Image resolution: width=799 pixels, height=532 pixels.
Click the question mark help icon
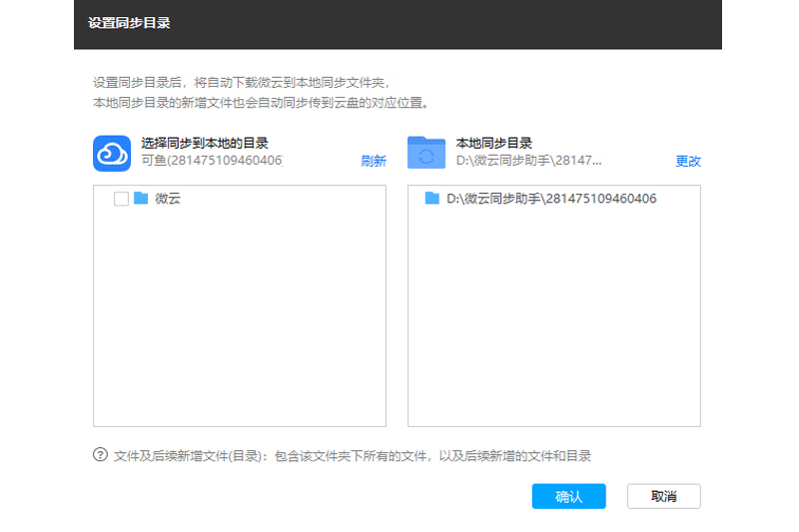coord(100,455)
